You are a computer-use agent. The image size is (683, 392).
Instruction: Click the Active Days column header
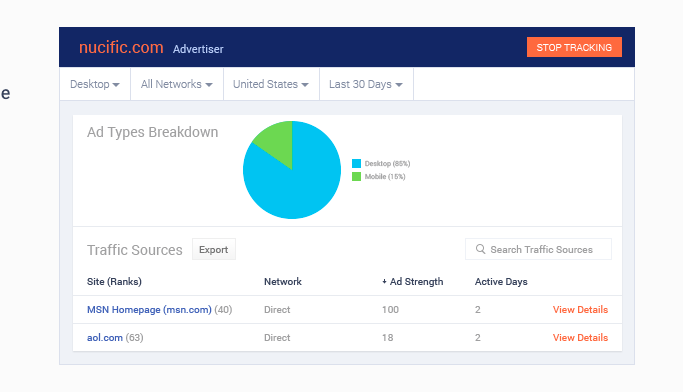point(501,282)
